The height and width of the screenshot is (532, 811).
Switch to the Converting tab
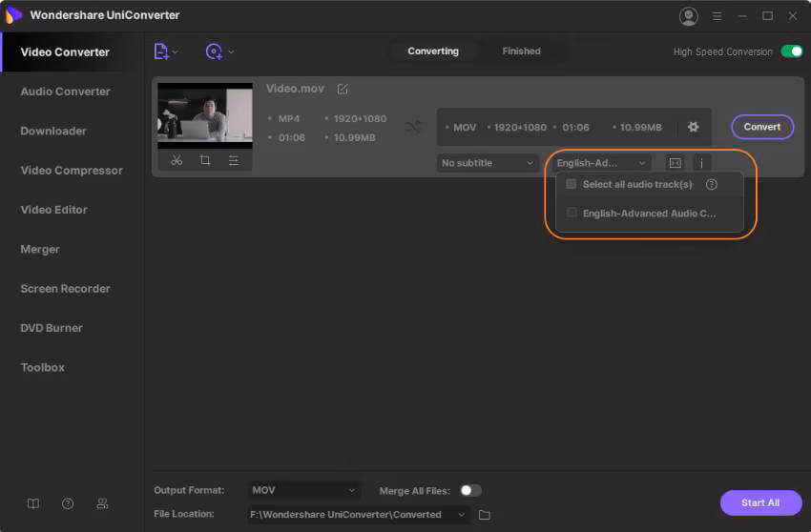point(433,51)
